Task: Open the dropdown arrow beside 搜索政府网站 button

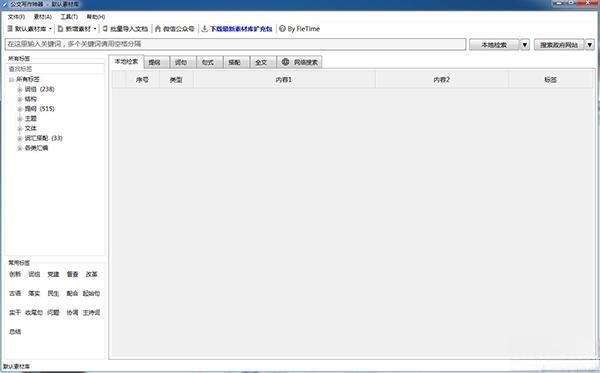Action: [x=590, y=45]
